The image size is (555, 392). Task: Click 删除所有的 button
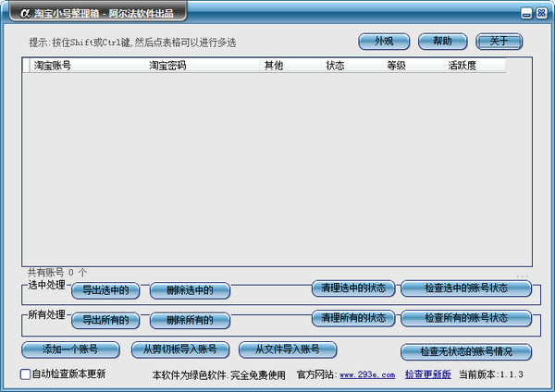[190, 320]
